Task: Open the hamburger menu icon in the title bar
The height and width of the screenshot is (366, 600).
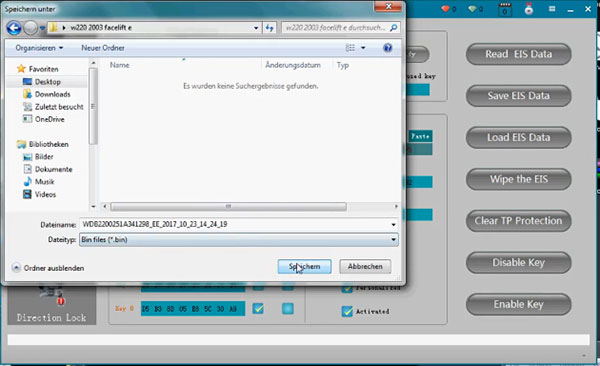Action: [552, 8]
